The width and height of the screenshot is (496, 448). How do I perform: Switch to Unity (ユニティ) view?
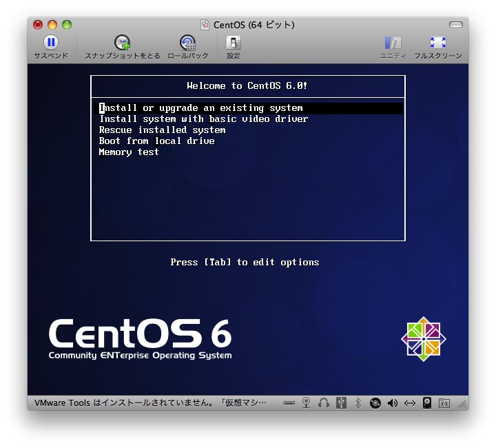(393, 43)
